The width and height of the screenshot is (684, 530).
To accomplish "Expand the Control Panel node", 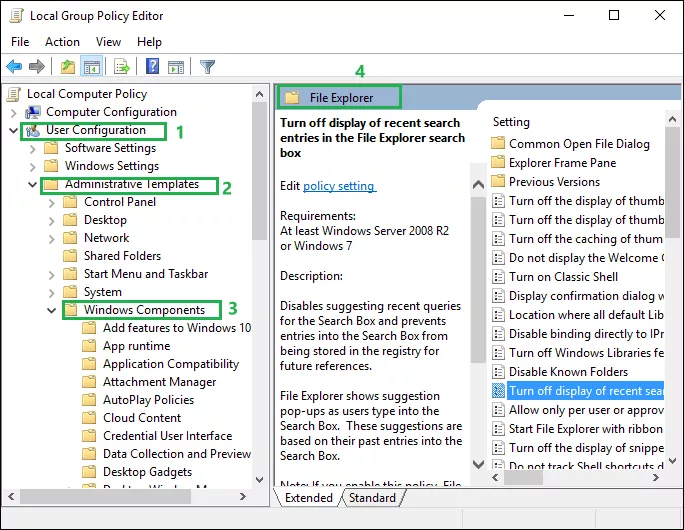I will coord(52,203).
